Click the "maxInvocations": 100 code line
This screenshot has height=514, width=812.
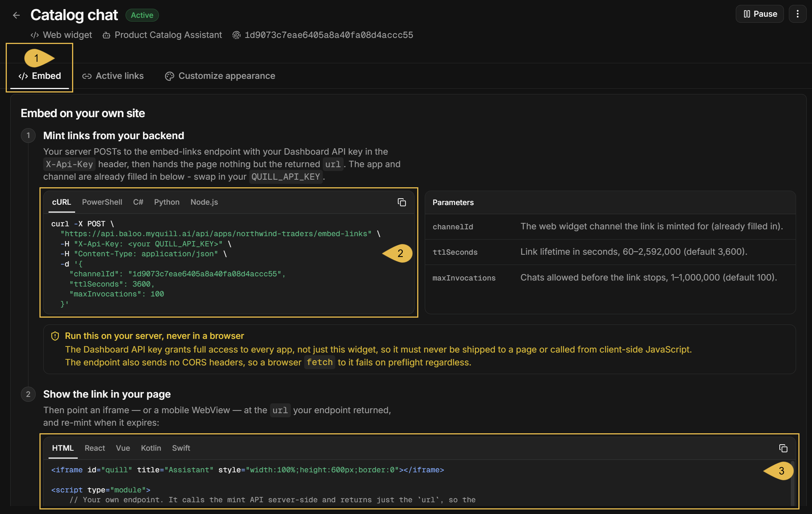117,294
